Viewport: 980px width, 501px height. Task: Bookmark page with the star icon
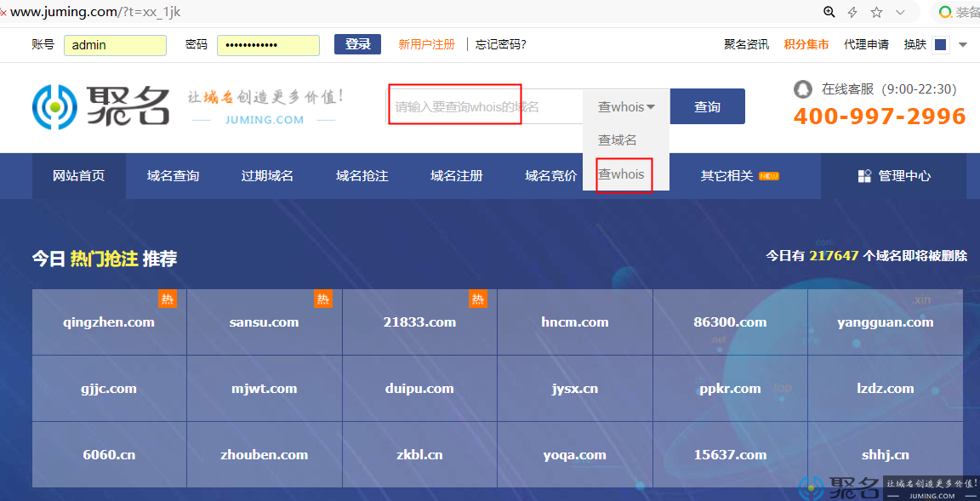point(876,12)
